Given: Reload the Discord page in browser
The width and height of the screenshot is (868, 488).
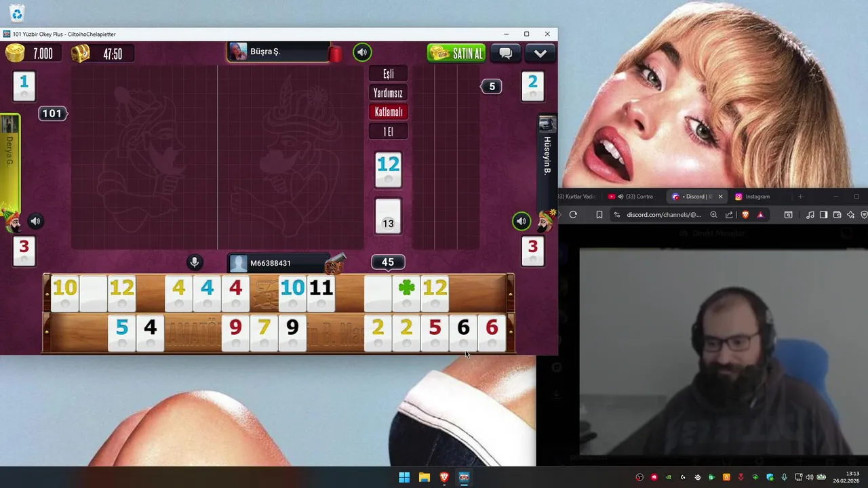Looking at the screenshot, I should 573,215.
